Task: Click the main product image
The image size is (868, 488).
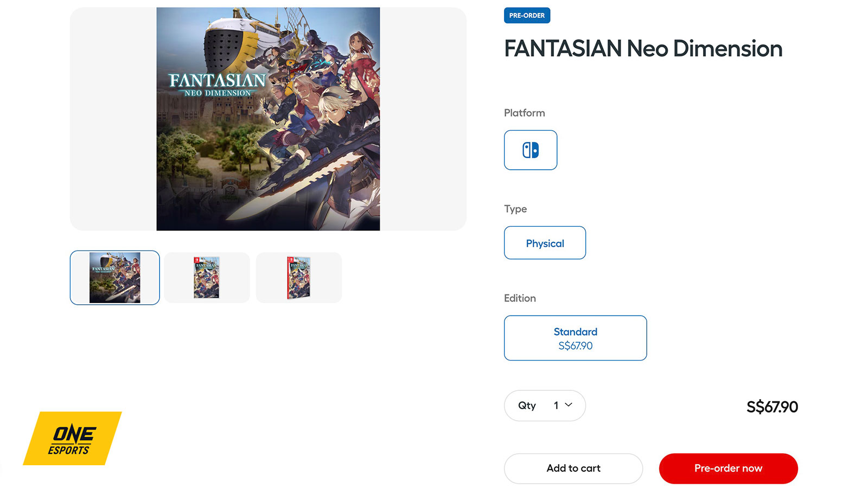Action: 268,118
